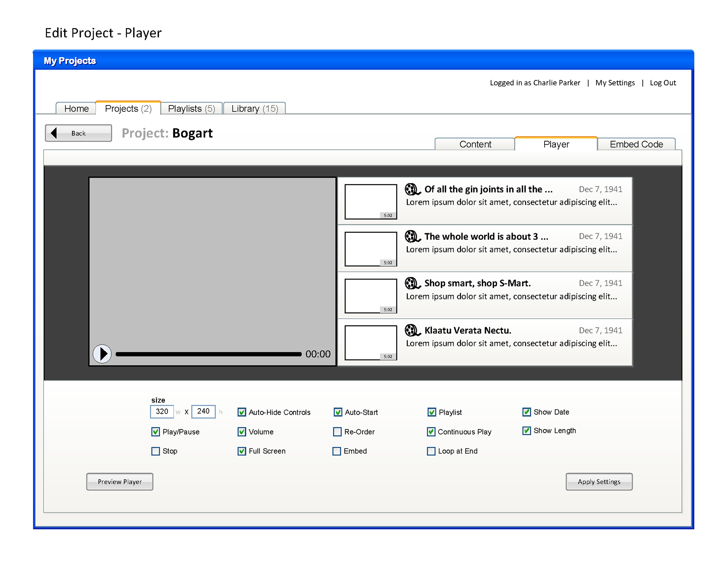The image size is (728, 563).
Task: Select the 'Klaatu Verata Nectu' video thumbnail
Action: 370,343
